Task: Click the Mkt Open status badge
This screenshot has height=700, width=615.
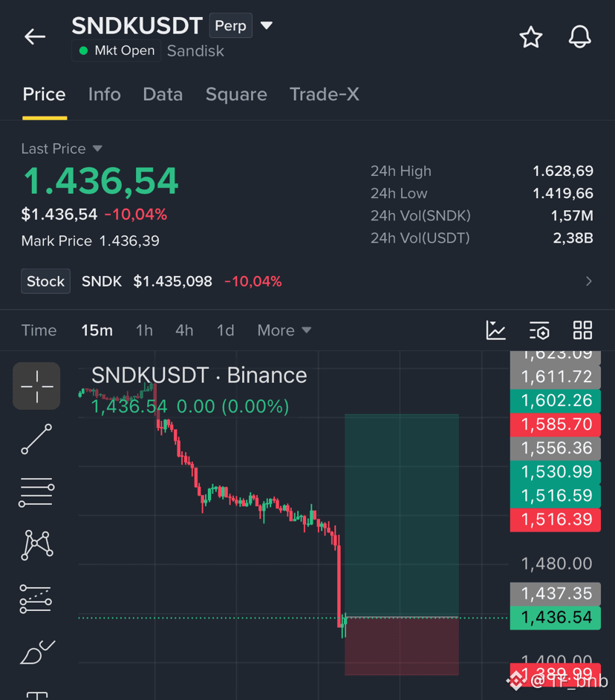Action: pyautogui.click(x=116, y=50)
